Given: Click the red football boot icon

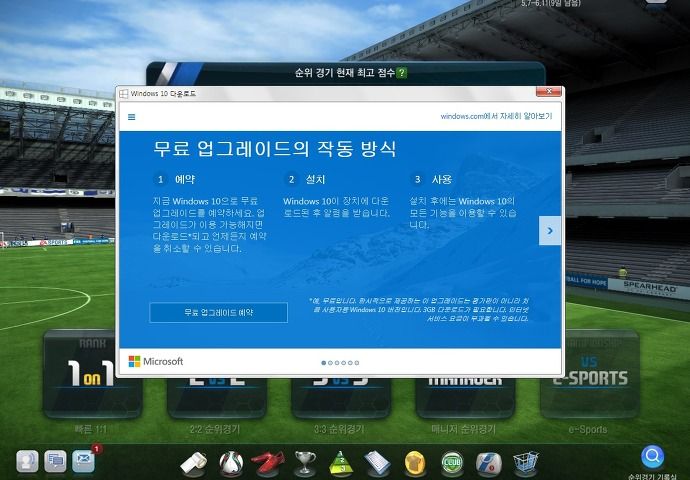Looking at the screenshot, I should [268, 463].
